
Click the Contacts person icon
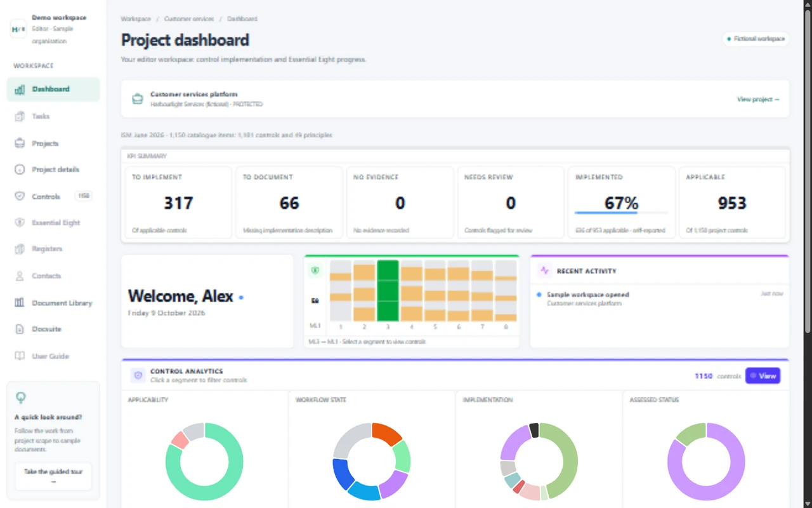(20, 276)
